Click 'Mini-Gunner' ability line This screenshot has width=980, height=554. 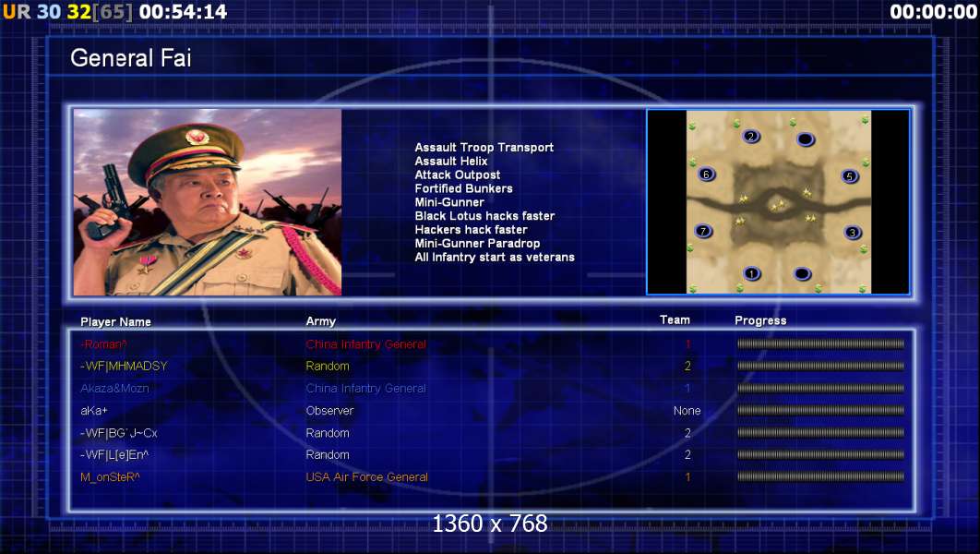448,202
